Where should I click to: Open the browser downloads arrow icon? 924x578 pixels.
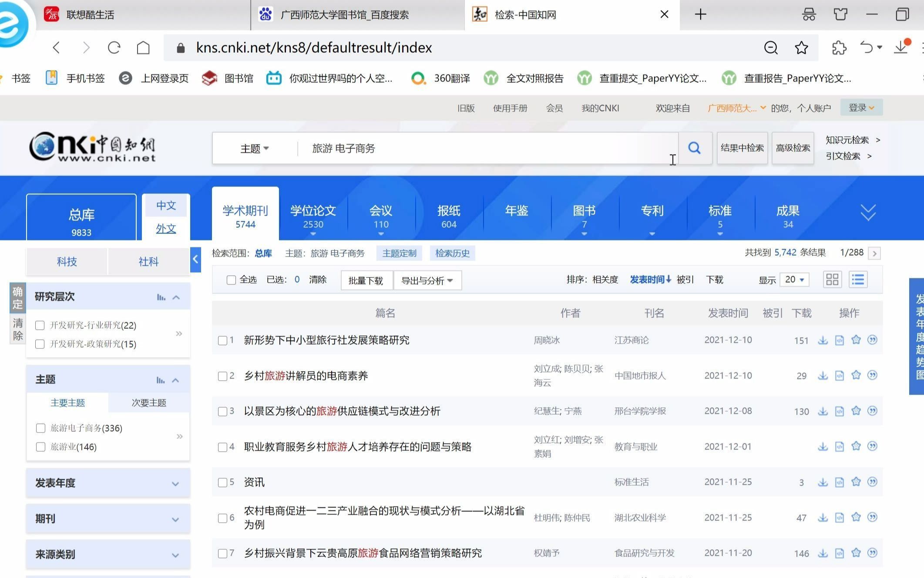point(901,47)
